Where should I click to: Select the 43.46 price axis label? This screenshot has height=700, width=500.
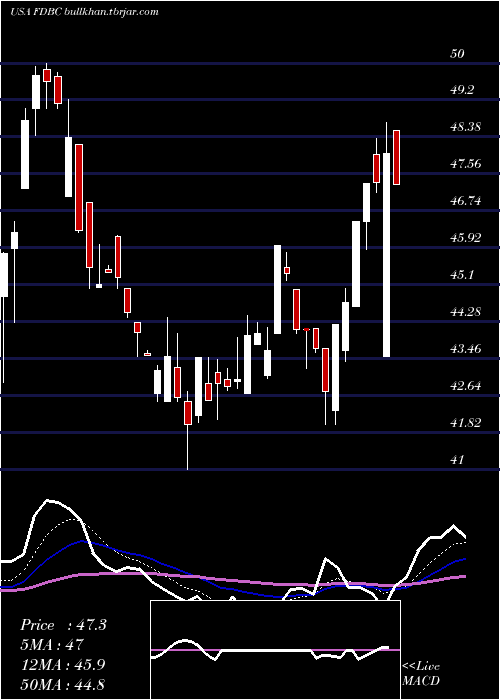(x=466, y=349)
